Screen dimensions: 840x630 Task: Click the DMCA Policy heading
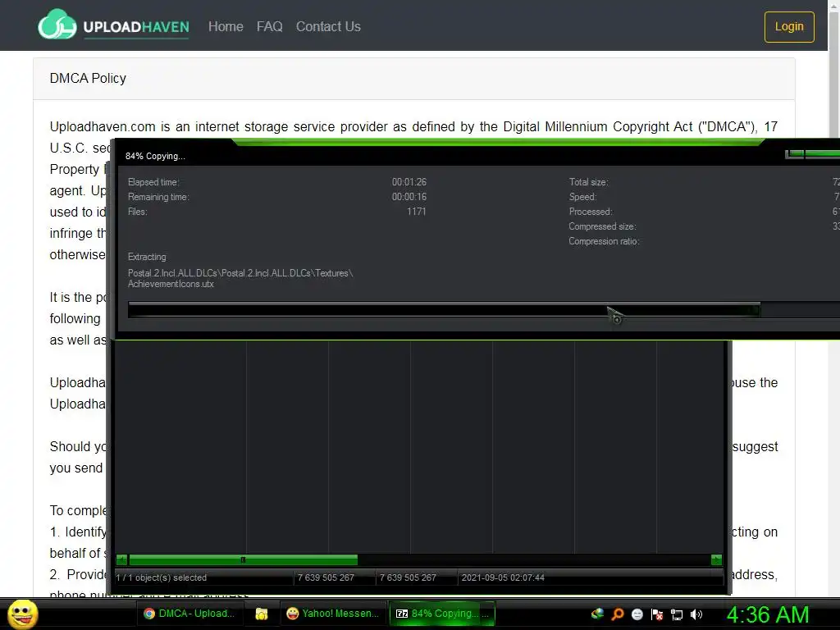(x=88, y=78)
